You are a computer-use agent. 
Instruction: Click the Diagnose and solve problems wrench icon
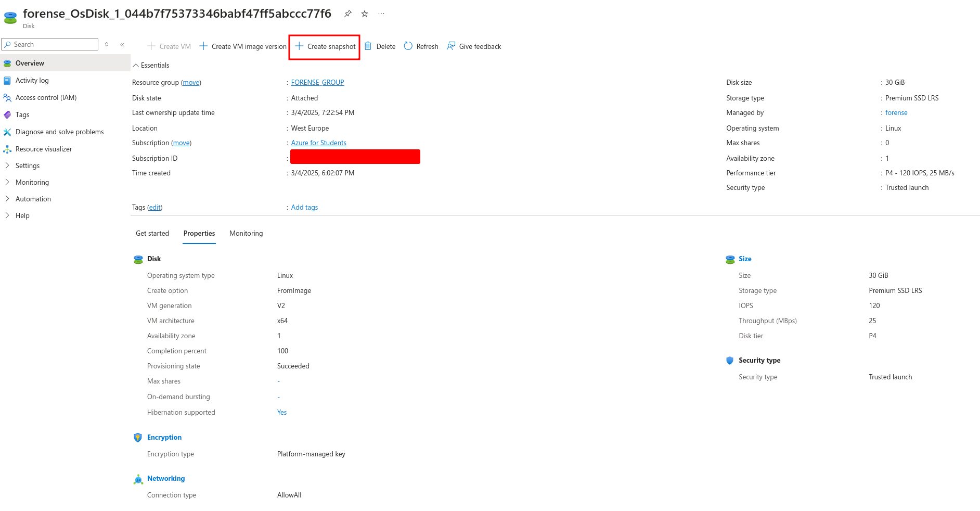tap(7, 132)
